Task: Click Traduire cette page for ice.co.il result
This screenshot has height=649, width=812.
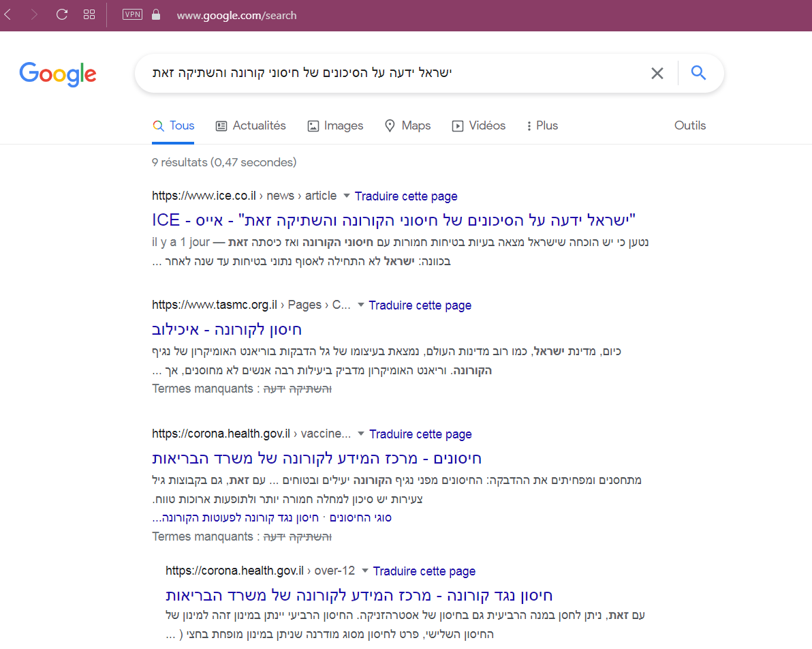Action: point(406,196)
